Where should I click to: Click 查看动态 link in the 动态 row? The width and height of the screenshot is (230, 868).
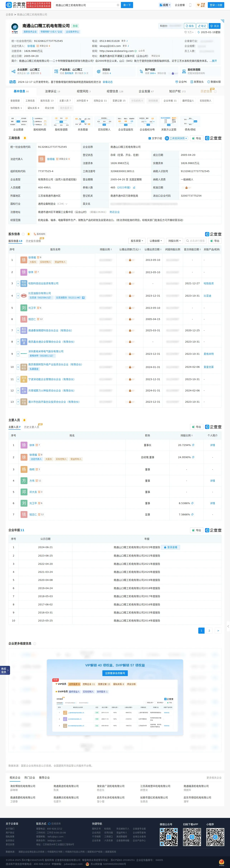click(108, 82)
